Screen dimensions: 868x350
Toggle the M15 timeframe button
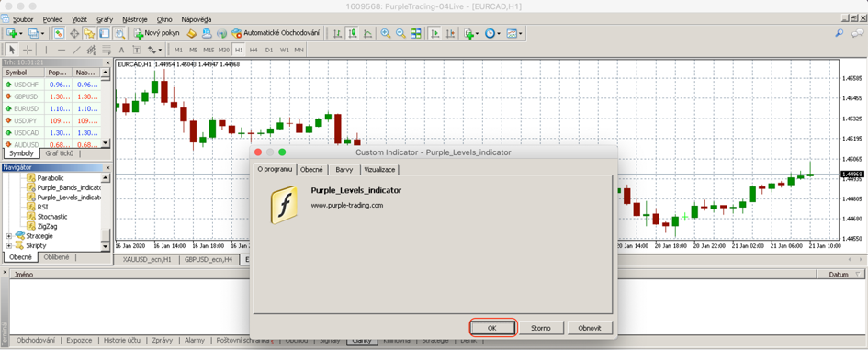[x=209, y=50]
